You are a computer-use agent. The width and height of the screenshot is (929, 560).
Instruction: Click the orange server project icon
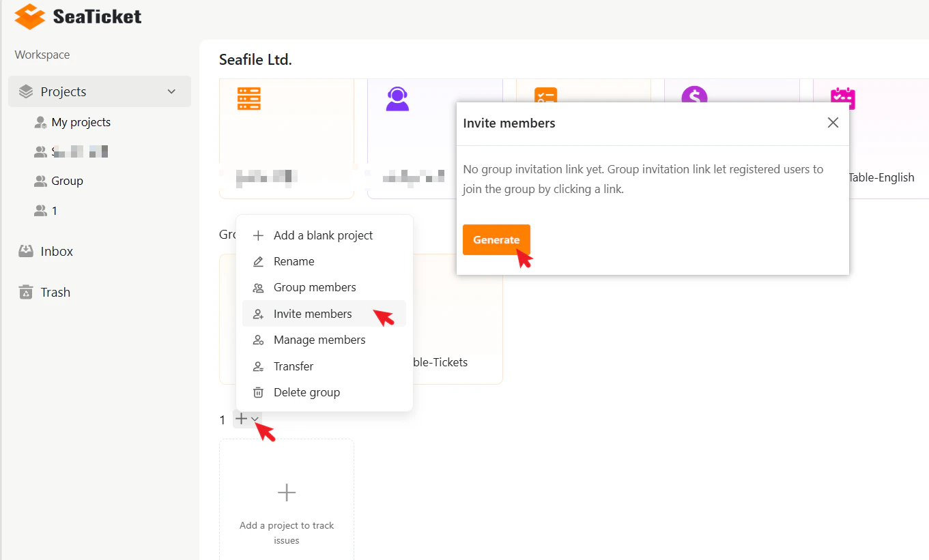tap(249, 98)
